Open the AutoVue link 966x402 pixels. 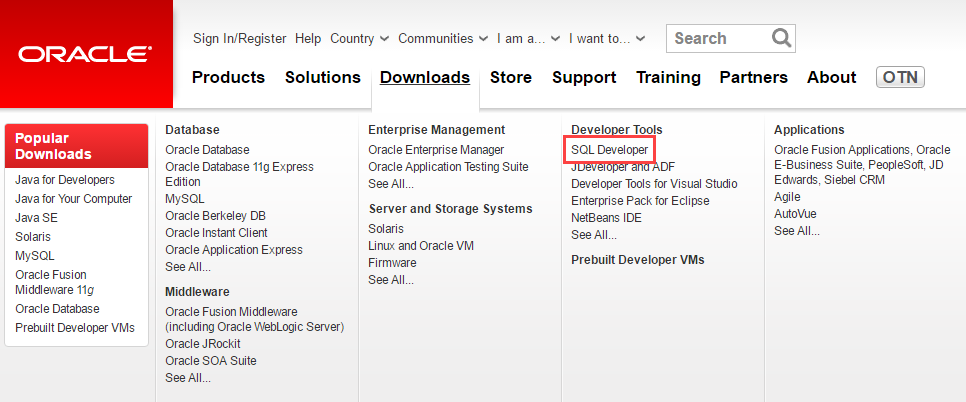point(795,214)
